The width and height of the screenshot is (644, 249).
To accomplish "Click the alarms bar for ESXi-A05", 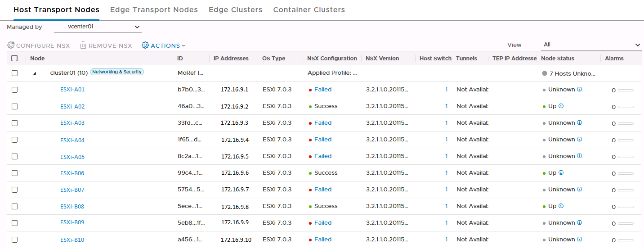I will click(x=626, y=157).
